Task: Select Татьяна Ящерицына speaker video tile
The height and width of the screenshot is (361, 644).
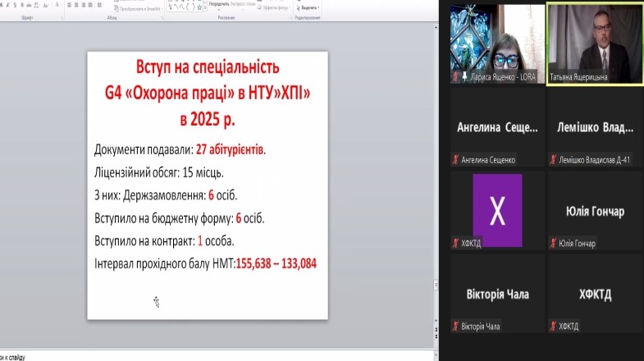Action: (595, 43)
